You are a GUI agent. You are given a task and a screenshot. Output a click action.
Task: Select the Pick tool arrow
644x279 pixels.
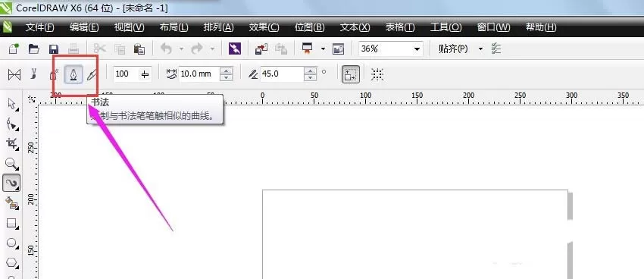(12, 105)
